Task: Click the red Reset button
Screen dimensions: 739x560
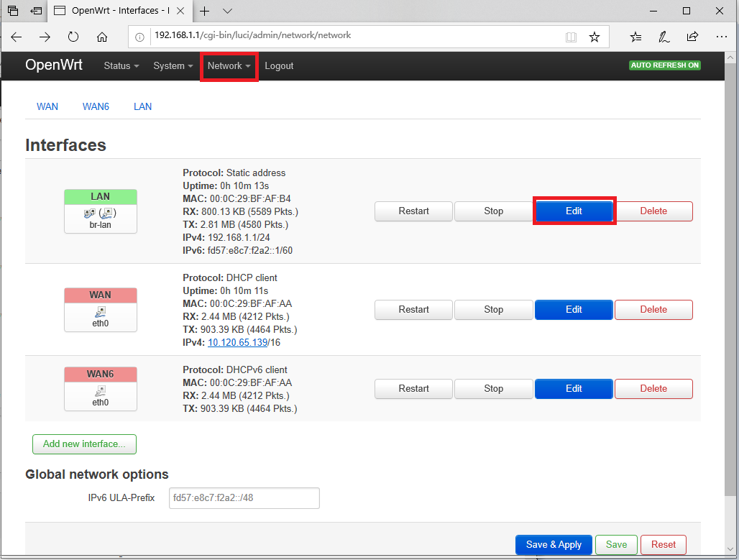Action: pyautogui.click(x=663, y=545)
